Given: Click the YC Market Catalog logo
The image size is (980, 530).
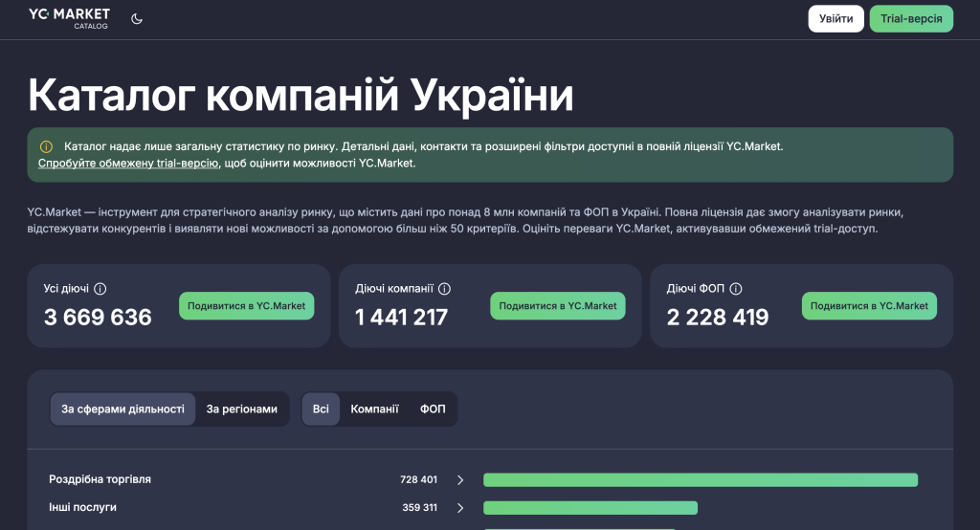Looking at the screenshot, I should (69, 18).
